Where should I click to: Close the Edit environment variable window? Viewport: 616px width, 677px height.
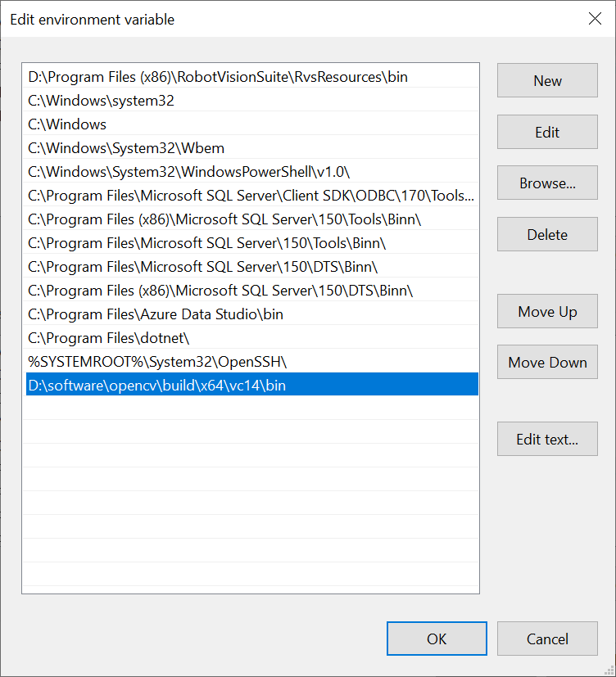tap(595, 19)
